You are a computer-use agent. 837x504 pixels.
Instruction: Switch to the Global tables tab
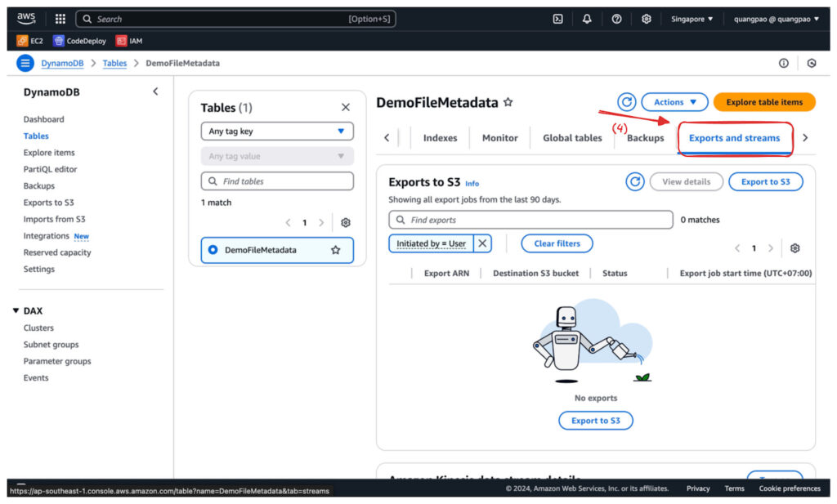pos(572,137)
